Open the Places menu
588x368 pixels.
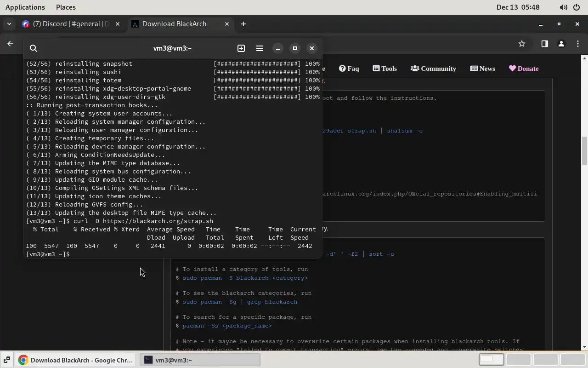66,7
